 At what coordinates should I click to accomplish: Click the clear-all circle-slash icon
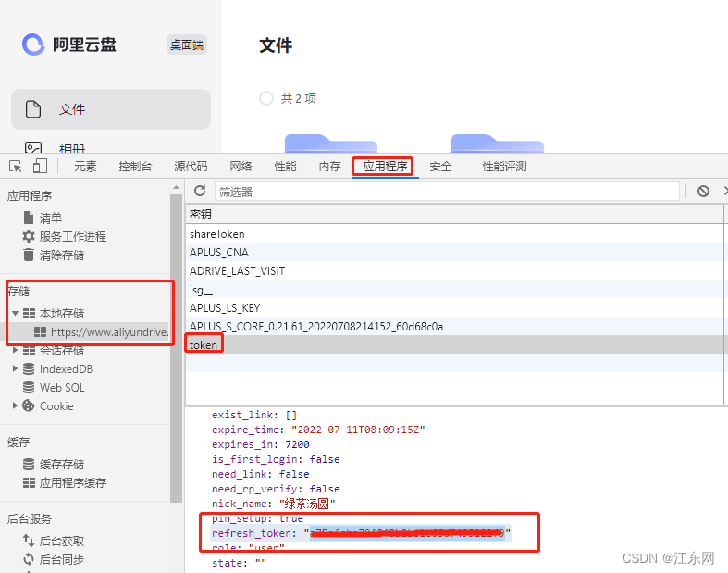[703, 191]
